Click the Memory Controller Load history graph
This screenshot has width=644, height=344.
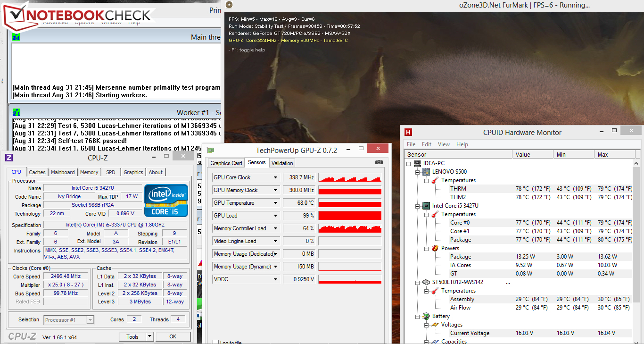pos(350,228)
